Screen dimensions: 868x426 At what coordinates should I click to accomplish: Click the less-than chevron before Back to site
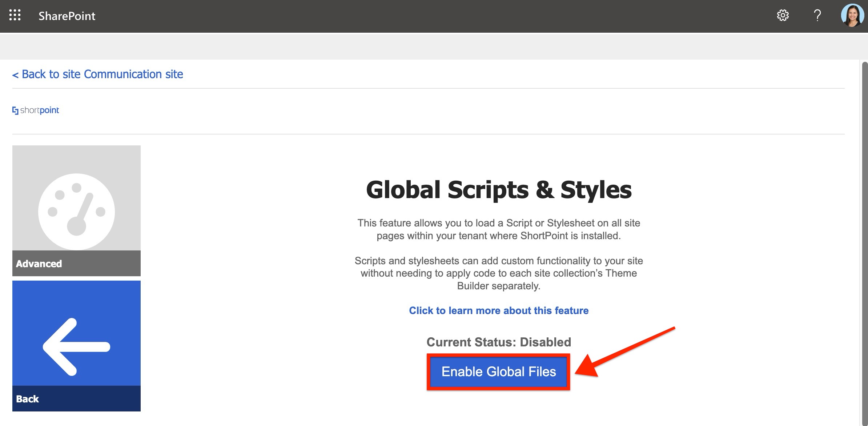(15, 75)
